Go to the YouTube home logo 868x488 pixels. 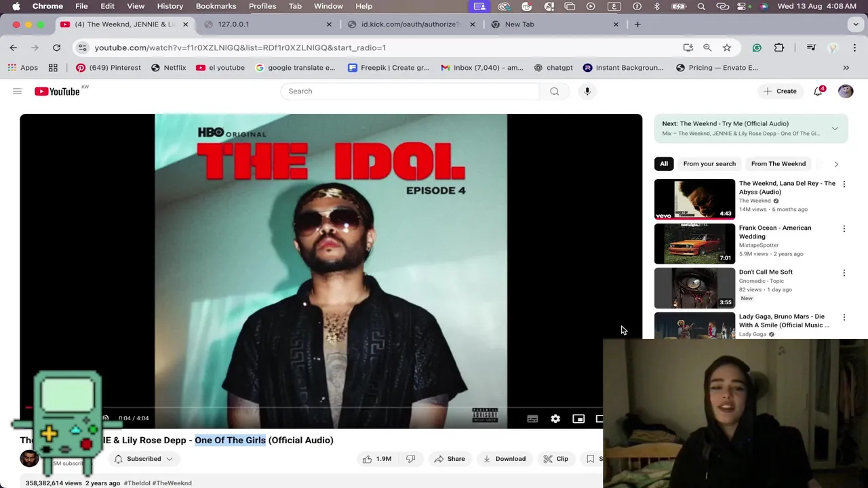click(57, 91)
